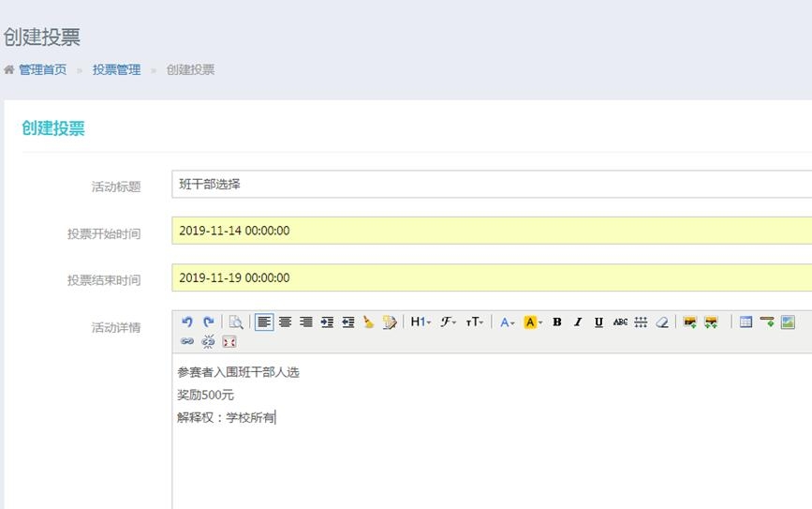Insert a table into the editor
This screenshot has width=812, height=509.
tap(746, 322)
